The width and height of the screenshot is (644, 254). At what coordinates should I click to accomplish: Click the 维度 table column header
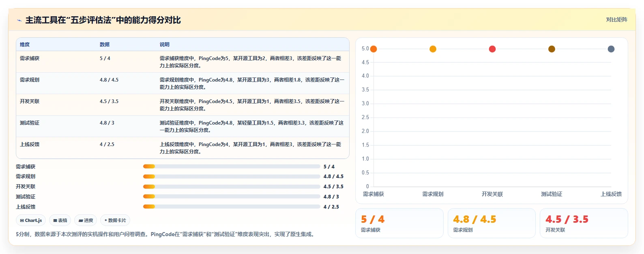tap(25, 45)
